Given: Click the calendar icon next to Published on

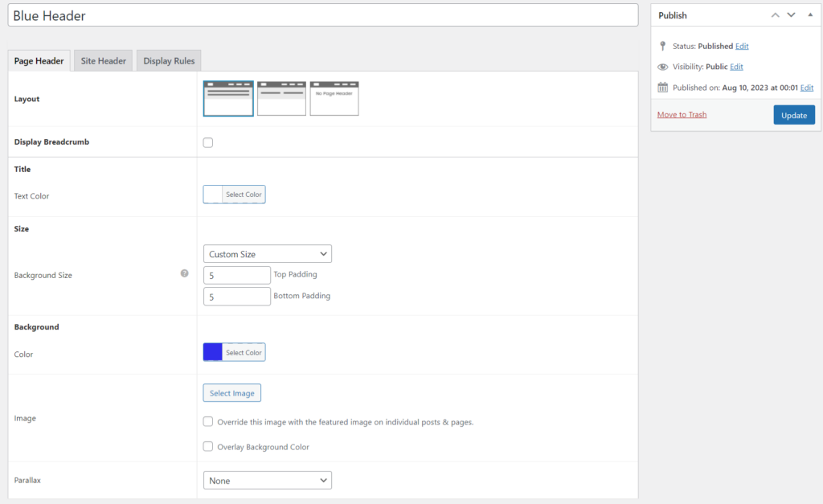Looking at the screenshot, I should pos(663,88).
